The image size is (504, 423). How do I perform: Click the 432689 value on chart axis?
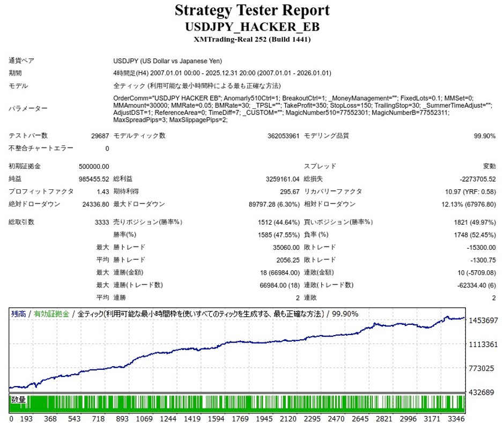[481, 393]
